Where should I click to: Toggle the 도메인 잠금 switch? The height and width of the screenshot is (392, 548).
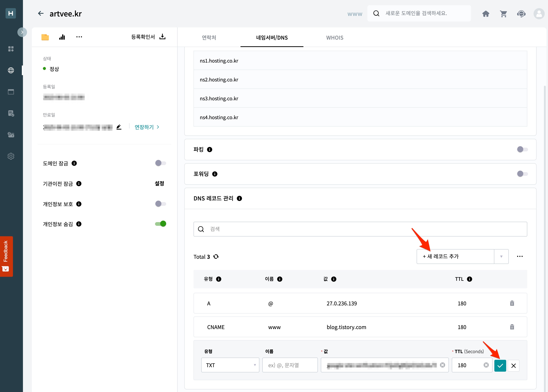[160, 163]
